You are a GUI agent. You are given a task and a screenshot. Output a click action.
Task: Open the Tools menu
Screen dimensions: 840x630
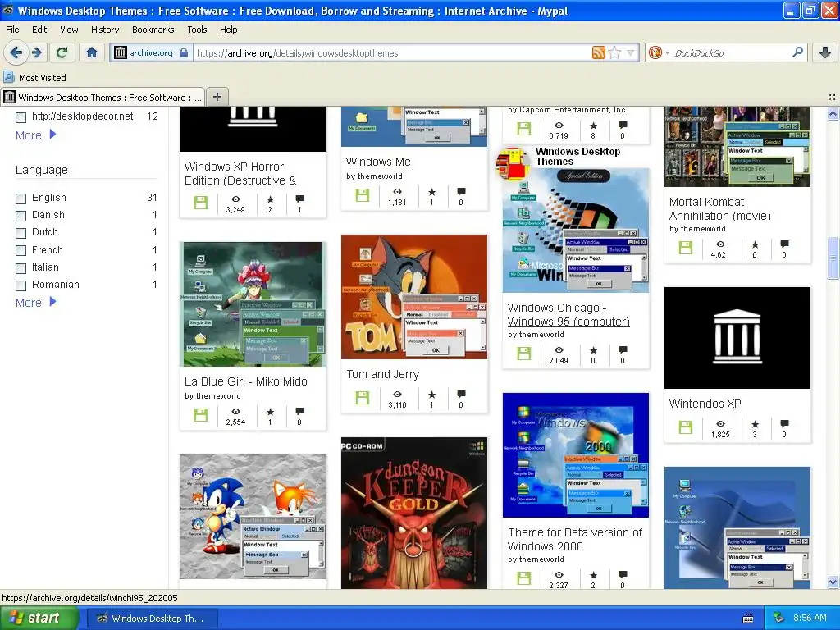[197, 30]
